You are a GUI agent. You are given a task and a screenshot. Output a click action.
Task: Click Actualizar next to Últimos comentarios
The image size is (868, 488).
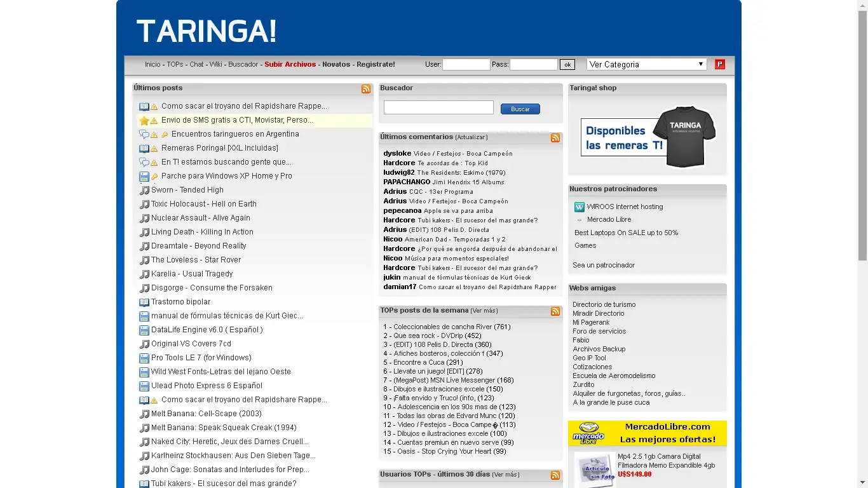click(471, 137)
